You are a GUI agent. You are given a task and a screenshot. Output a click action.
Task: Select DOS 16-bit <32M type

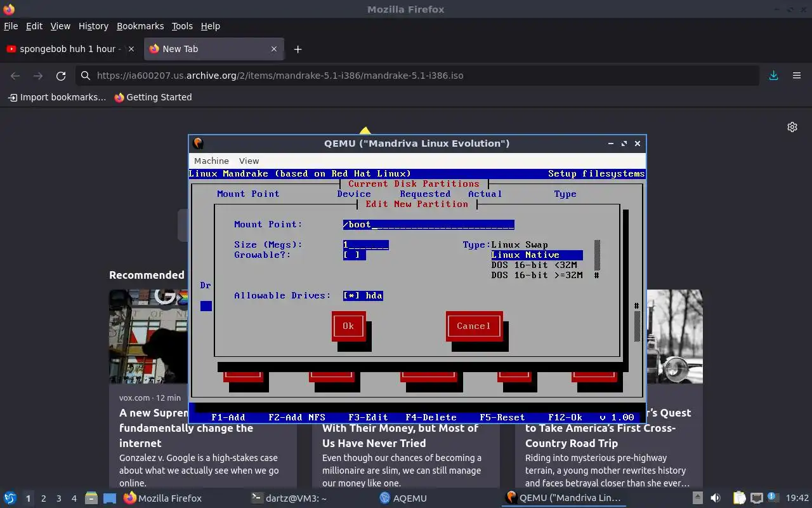pos(534,265)
